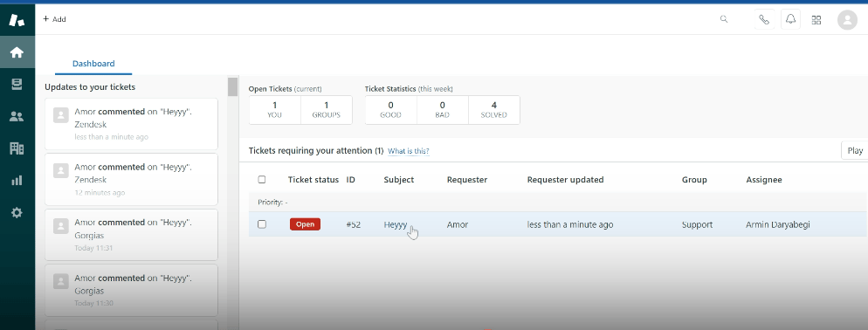Open the Reporting bar chart icon
This screenshot has height=330, width=868.
tap(17, 180)
